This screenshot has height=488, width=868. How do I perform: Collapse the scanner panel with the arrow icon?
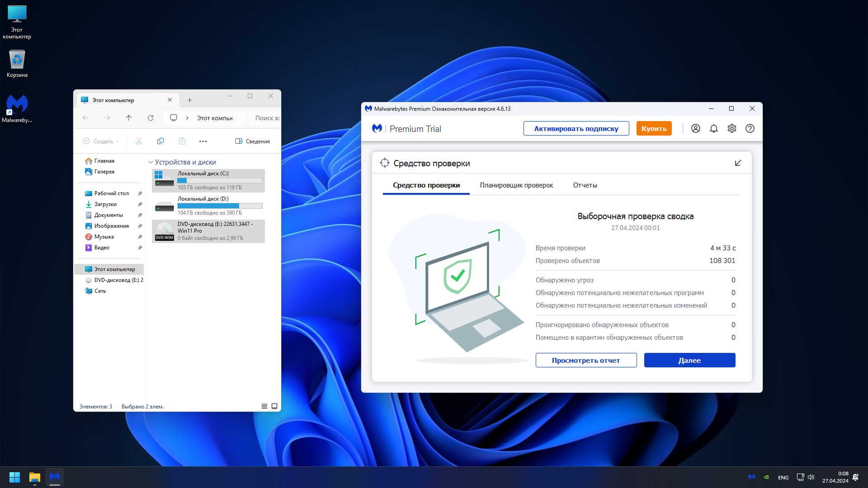point(738,163)
